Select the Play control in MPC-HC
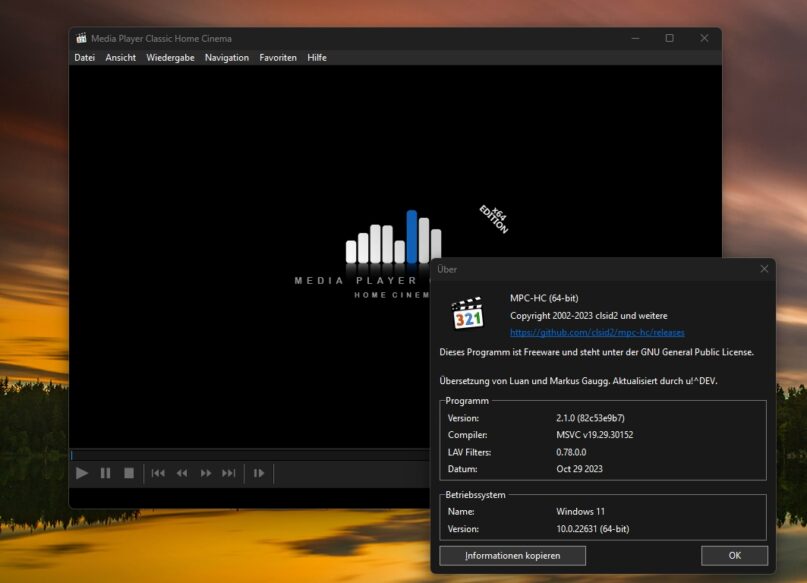This screenshot has width=807, height=583. tap(81, 473)
